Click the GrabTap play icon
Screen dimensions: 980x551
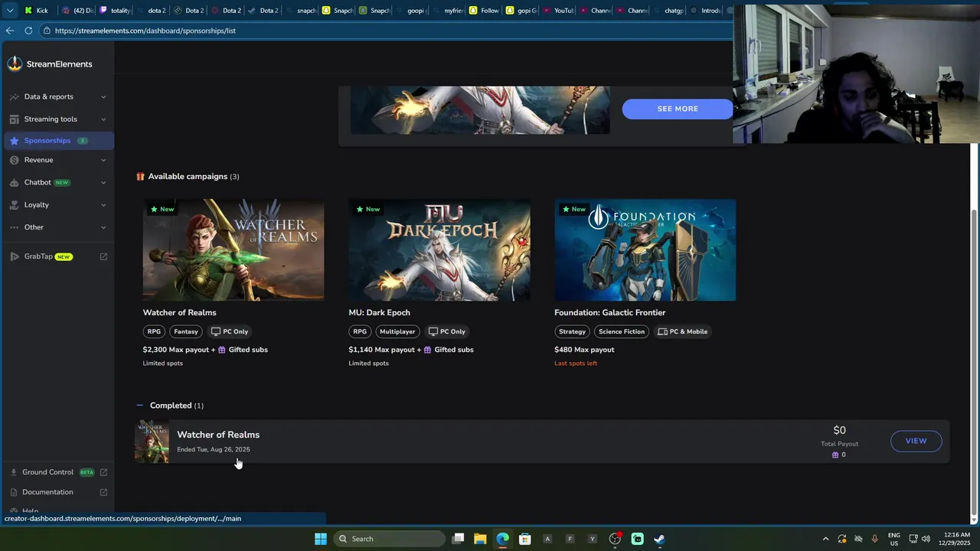pos(15,256)
